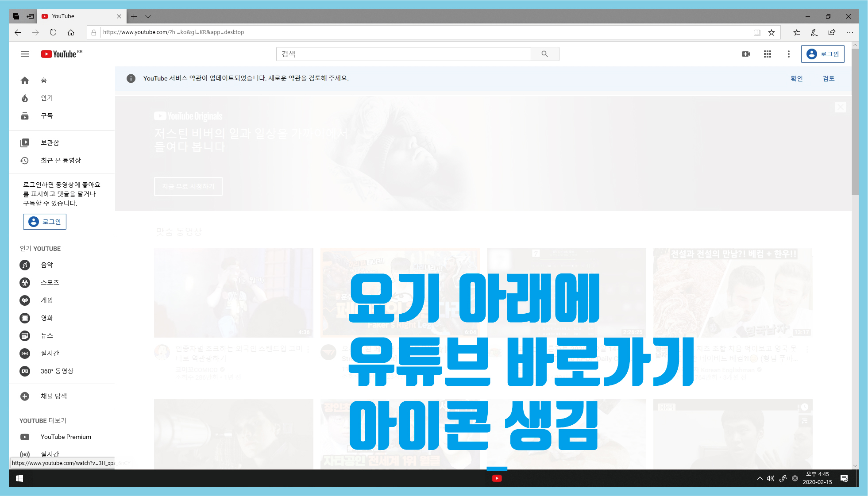Open the YouTube apps grid

pyautogui.click(x=768, y=54)
